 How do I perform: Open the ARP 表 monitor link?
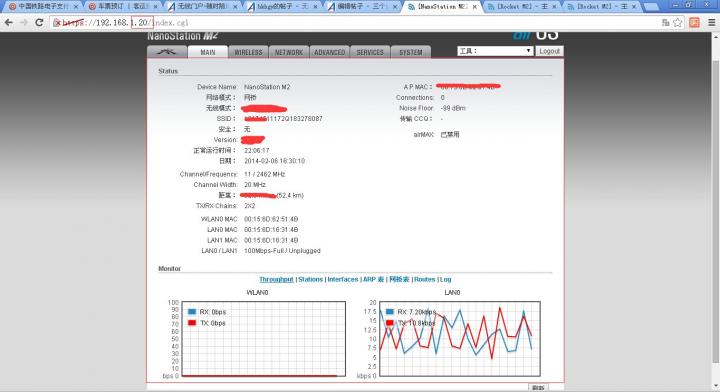coord(373,279)
